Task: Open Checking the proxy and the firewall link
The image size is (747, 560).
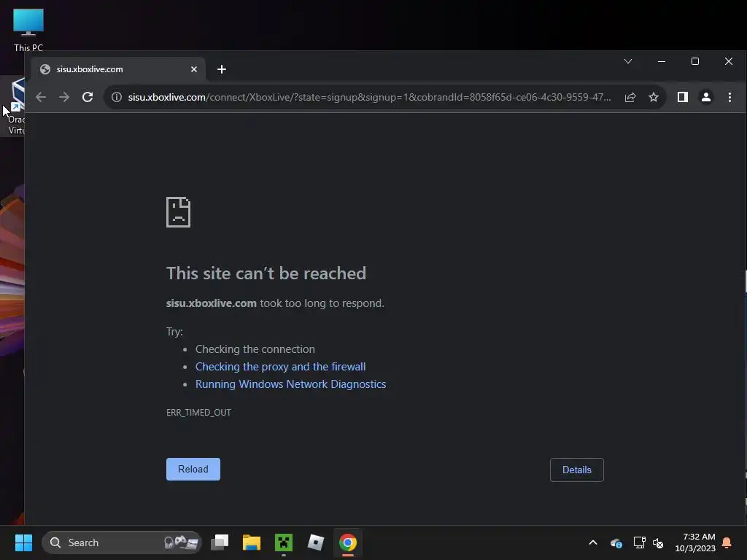Action: (281, 367)
